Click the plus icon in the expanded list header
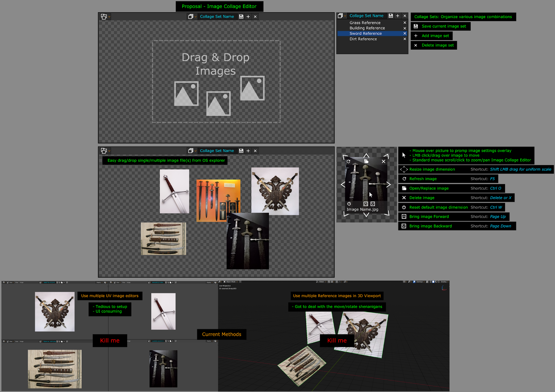The width and height of the screenshot is (555, 392). [x=398, y=16]
